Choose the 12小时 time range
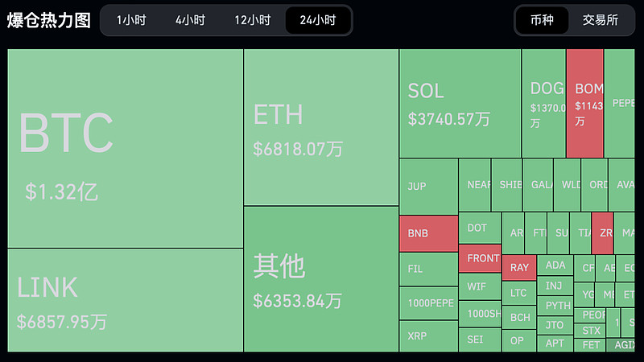 (x=253, y=20)
